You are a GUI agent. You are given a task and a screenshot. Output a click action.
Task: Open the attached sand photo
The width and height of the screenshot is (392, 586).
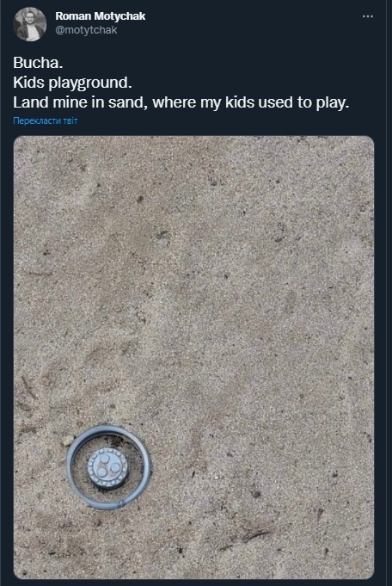[193, 357]
